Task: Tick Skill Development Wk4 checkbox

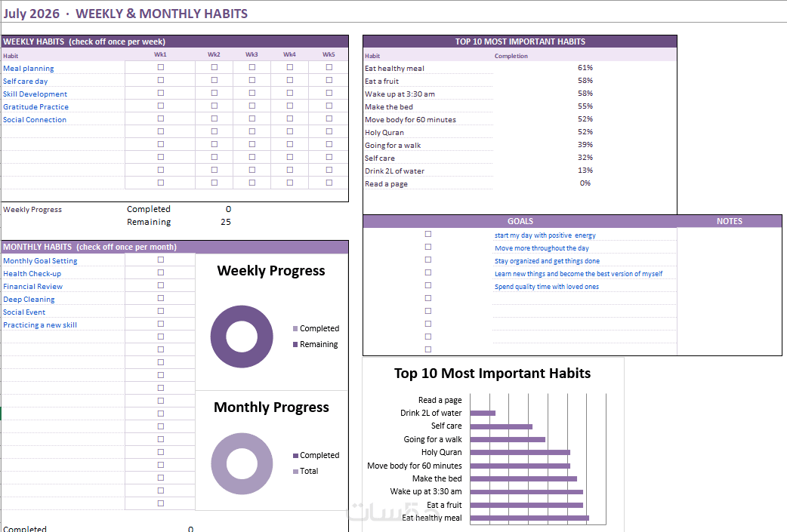Action: click(x=289, y=93)
